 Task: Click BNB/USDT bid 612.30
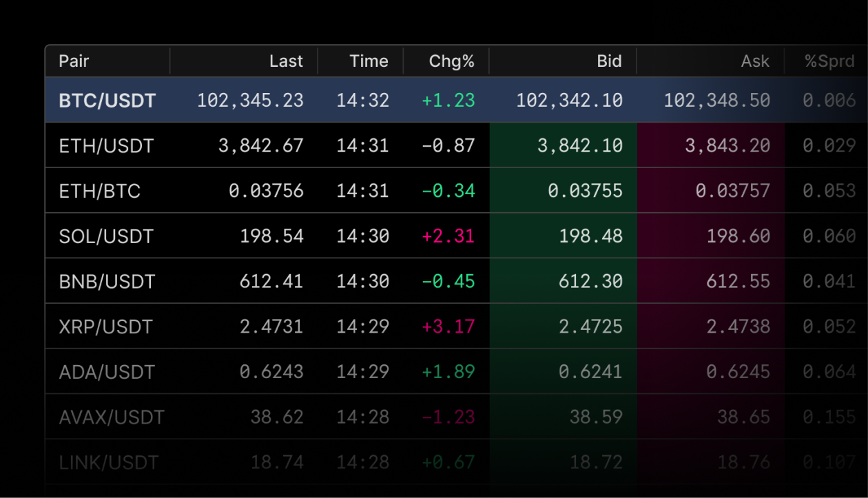pos(591,281)
